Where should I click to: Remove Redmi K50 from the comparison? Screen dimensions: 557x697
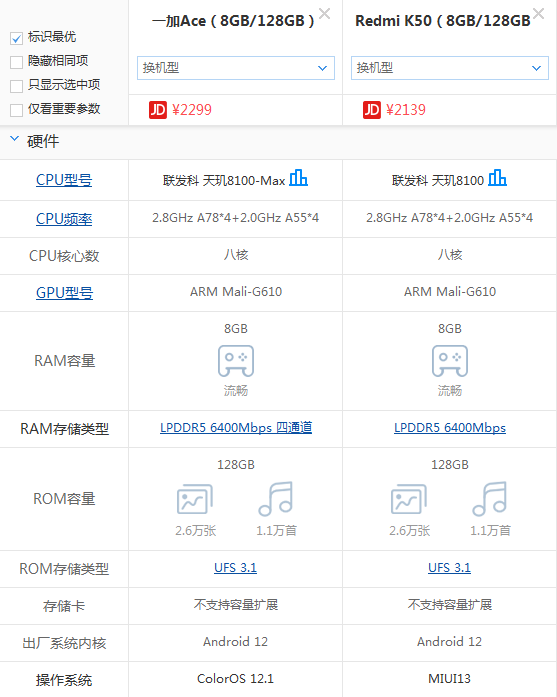pyautogui.click(x=538, y=14)
